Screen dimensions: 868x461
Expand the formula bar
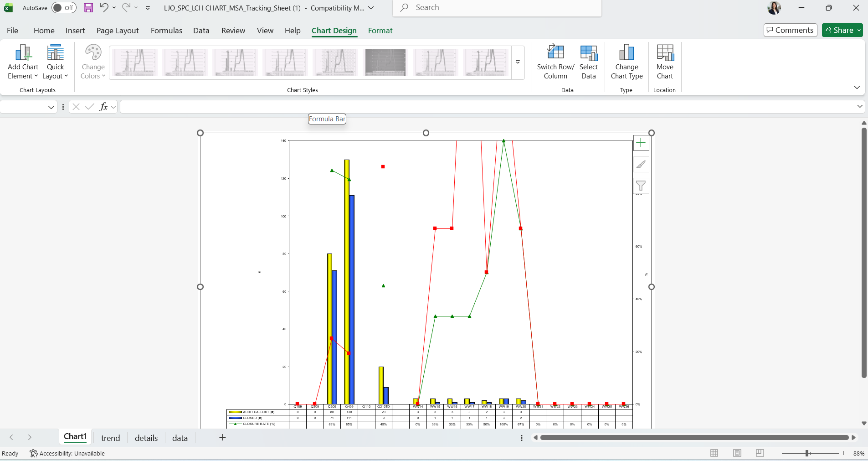(x=859, y=106)
